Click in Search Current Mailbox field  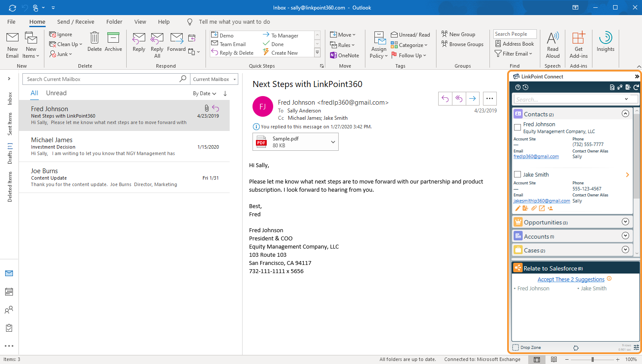point(102,79)
